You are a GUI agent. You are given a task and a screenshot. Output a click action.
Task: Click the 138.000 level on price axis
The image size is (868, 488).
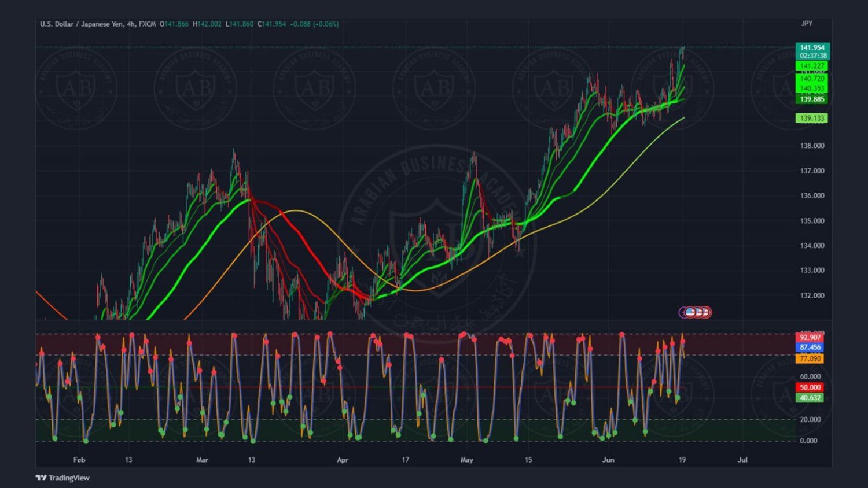[812, 146]
